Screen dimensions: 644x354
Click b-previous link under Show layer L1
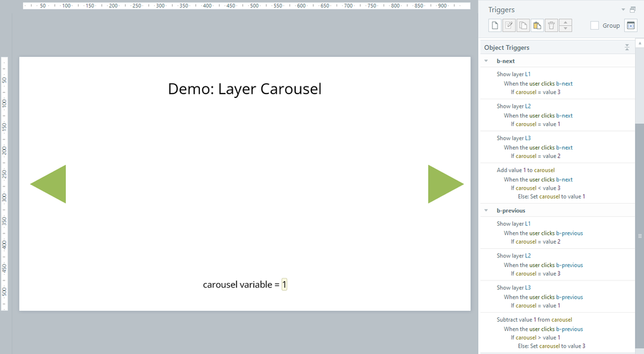[570, 233]
